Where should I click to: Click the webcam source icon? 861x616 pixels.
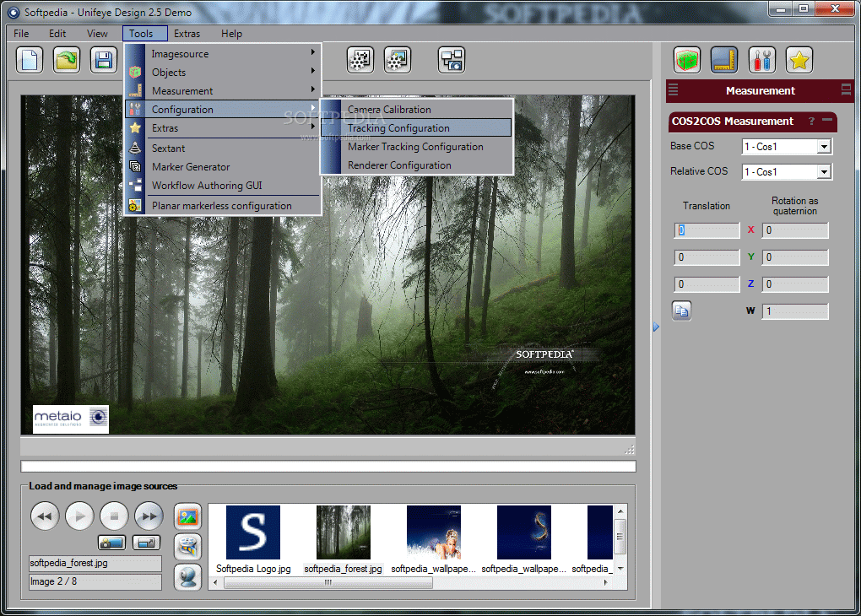click(x=187, y=577)
